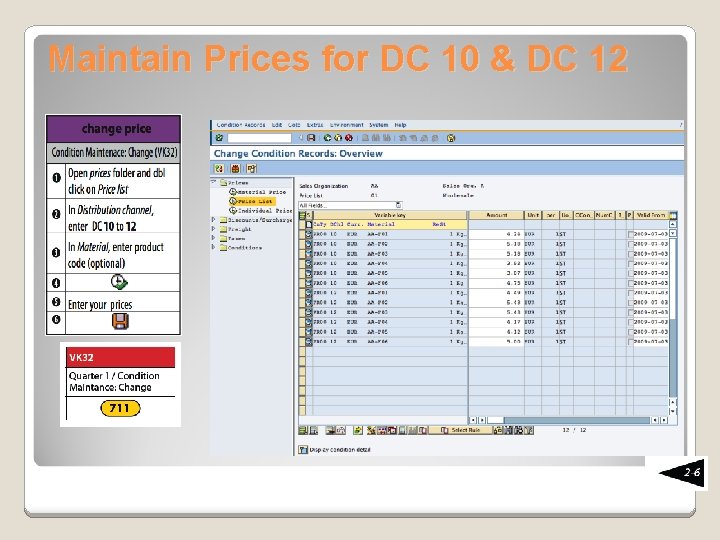This screenshot has height=540, width=720.
Task: Click the command input field
Action: pos(259,138)
